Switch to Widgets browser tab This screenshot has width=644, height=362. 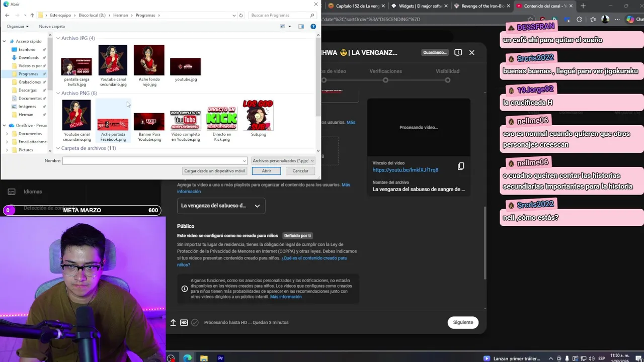pyautogui.click(x=419, y=6)
